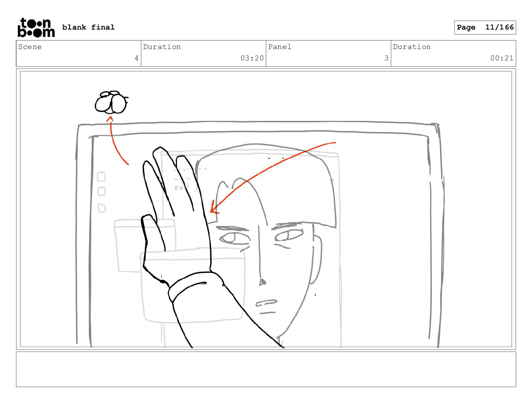Screen dimensions: 532x411
Task: Click the Toon Boom logo
Action: (36, 27)
